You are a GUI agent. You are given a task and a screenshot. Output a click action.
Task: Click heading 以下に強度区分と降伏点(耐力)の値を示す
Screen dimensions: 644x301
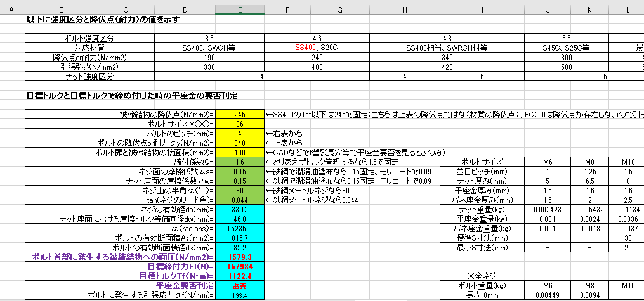(x=103, y=19)
